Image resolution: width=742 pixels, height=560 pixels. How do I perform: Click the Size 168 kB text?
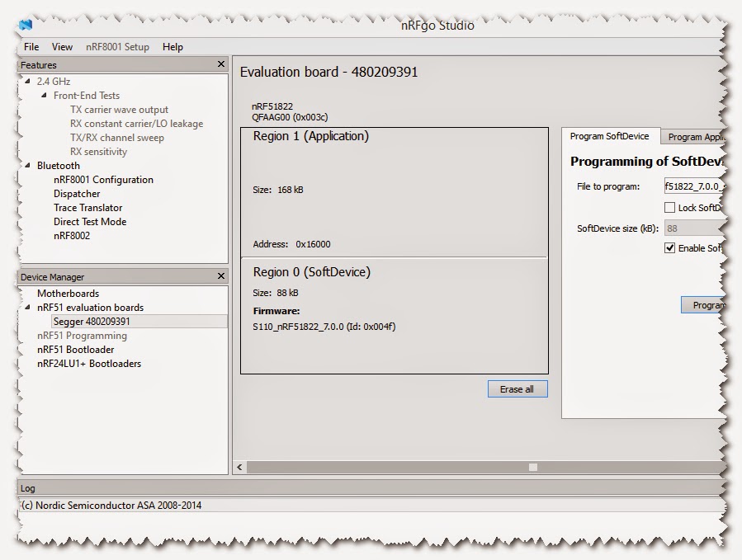pyautogui.click(x=278, y=190)
